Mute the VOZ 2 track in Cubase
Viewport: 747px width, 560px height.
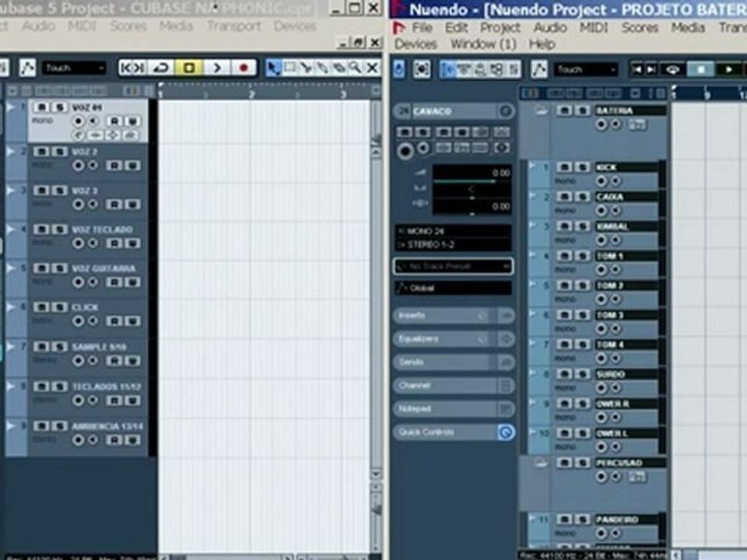(x=41, y=152)
